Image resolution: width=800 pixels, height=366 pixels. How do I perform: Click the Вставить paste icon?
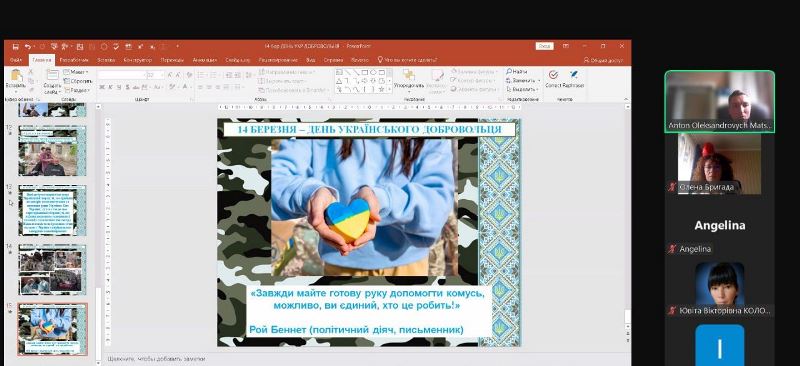tap(17, 75)
